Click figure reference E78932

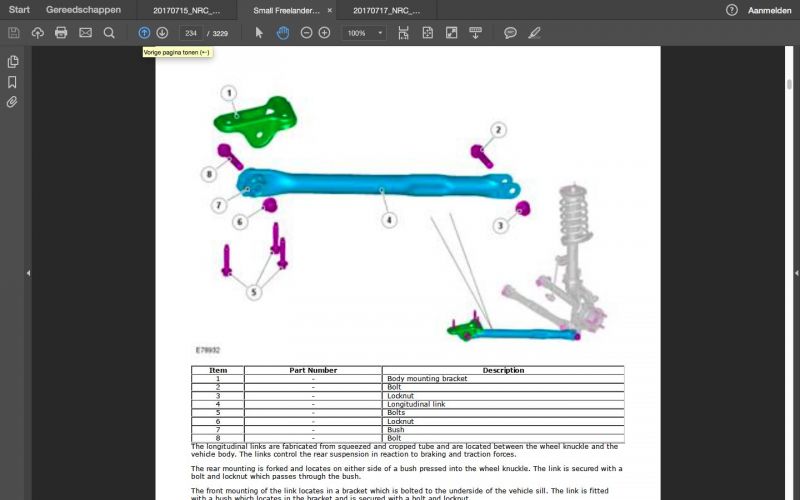pos(208,350)
